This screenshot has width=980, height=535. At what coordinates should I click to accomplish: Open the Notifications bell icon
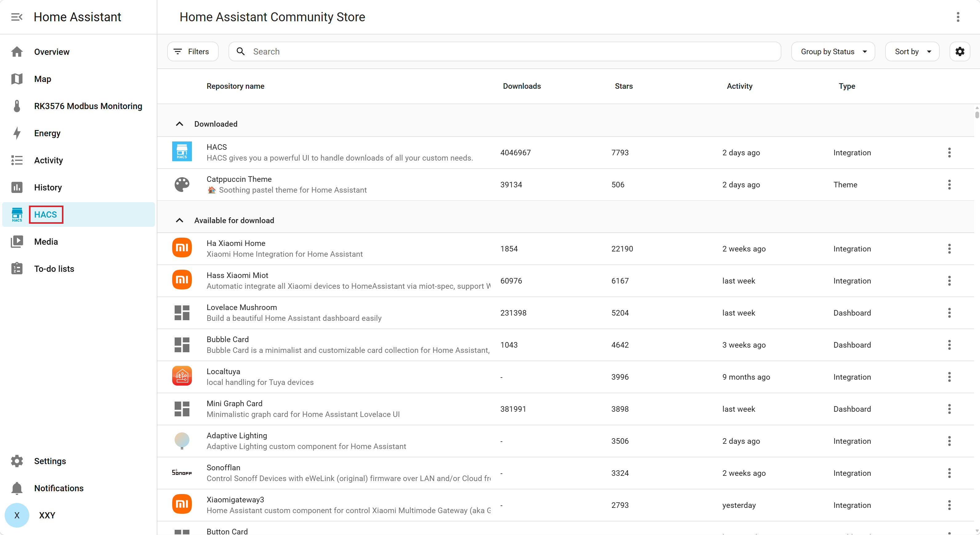17,488
